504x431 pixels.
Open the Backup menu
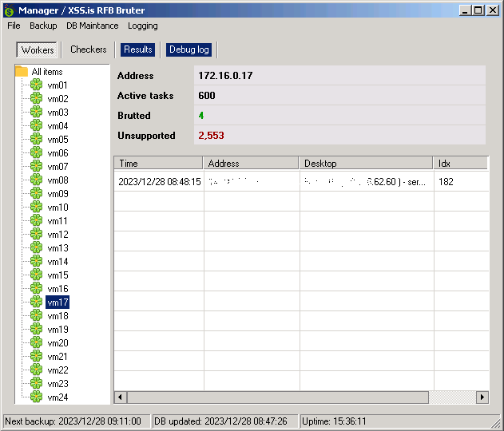point(43,26)
